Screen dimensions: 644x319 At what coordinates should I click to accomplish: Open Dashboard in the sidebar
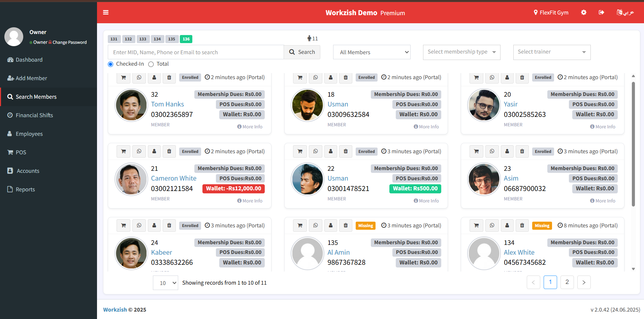(x=49, y=60)
